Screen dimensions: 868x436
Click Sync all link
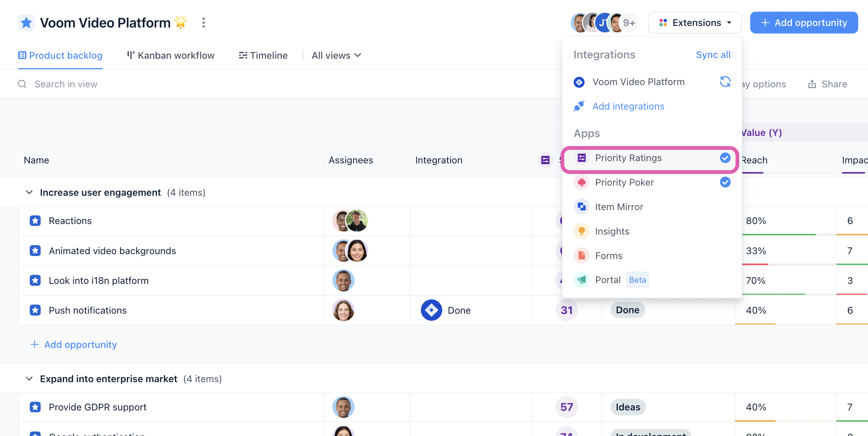(x=713, y=55)
